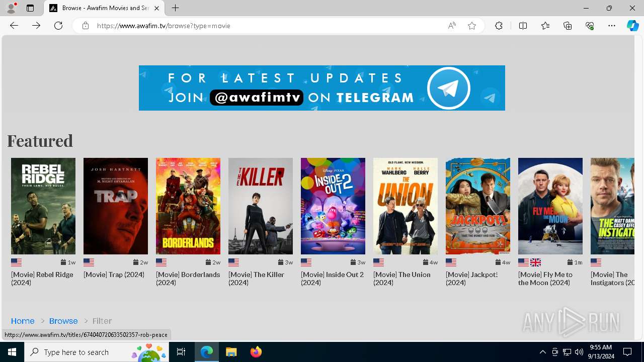Image resolution: width=644 pixels, height=362 pixels.
Task: Open Read aloud in address bar
Action: [x=452, y=26]
